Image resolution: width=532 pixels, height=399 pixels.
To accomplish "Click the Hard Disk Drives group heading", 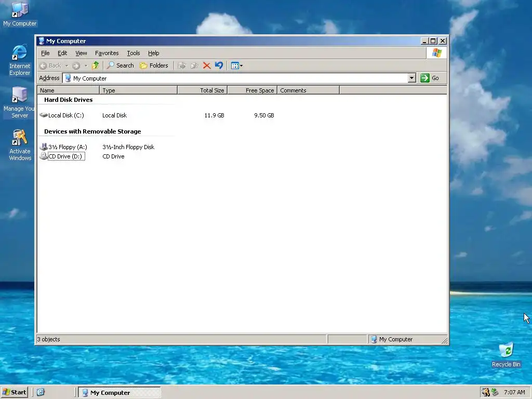I will [68, 100].
